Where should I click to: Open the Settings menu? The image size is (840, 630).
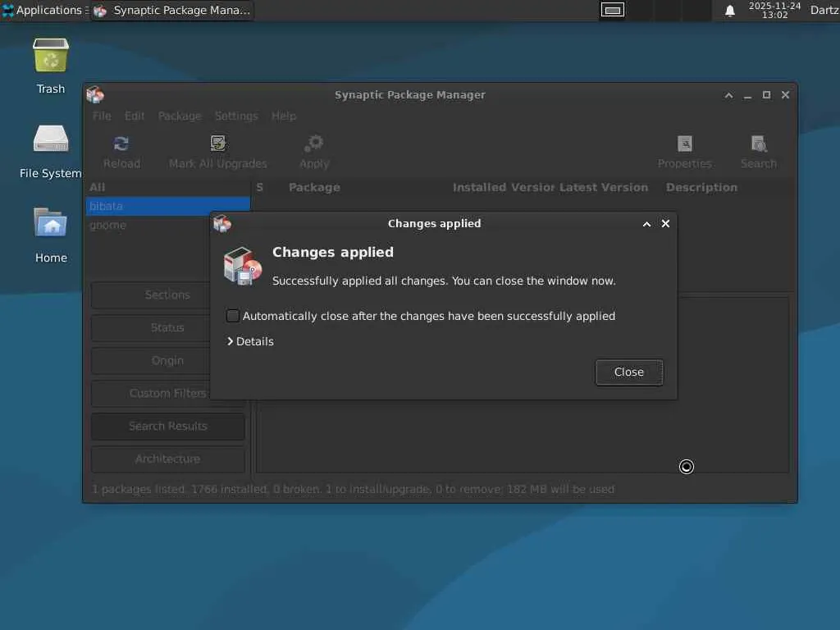pyautogui.click(x=236, y=116)
